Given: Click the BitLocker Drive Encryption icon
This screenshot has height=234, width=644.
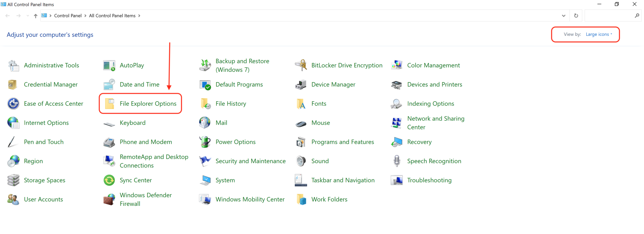Looking at the screenshot, I should pyautogui.click(x=301, y=65).
